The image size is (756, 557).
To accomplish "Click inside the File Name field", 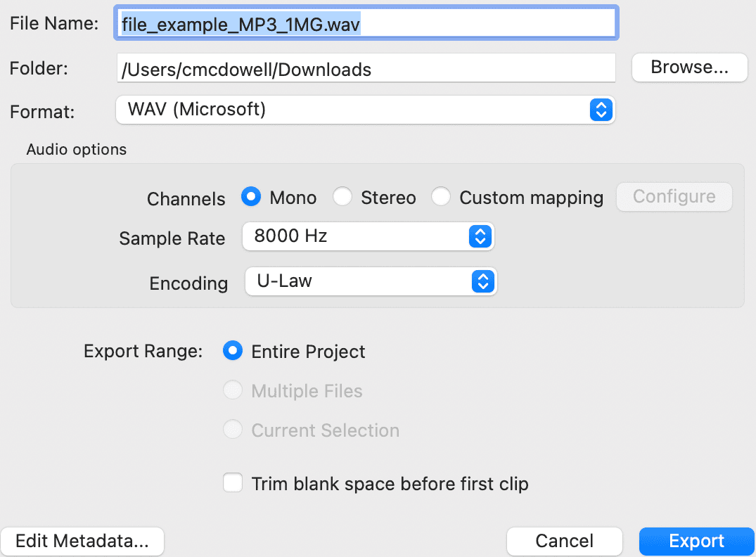I will click(366, 23).
